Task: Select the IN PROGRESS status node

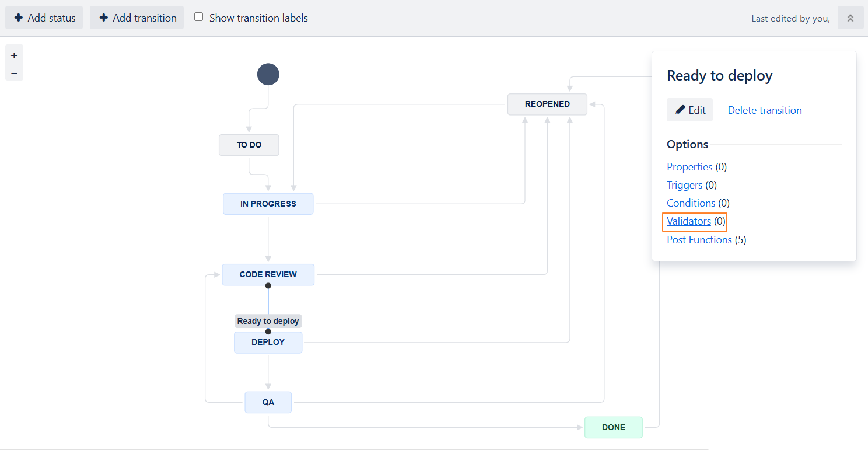Action: coord(268,204)
